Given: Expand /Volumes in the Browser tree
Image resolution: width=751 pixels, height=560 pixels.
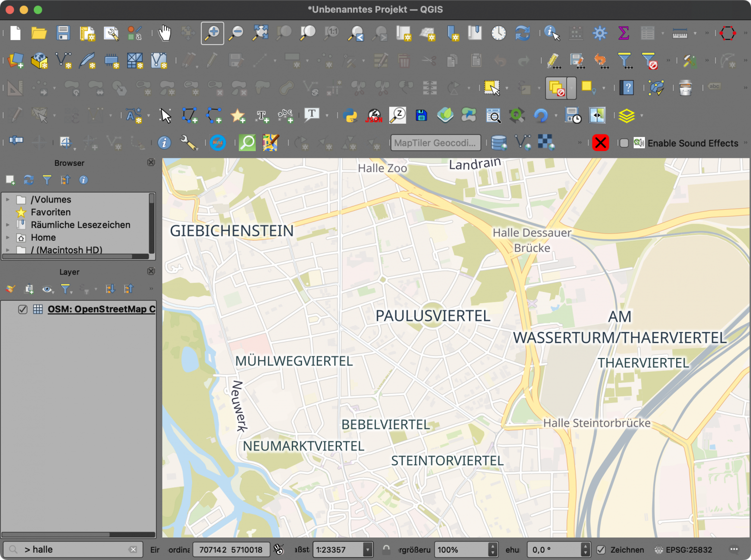Looking at the screenshot, I should tap(7, 200).
